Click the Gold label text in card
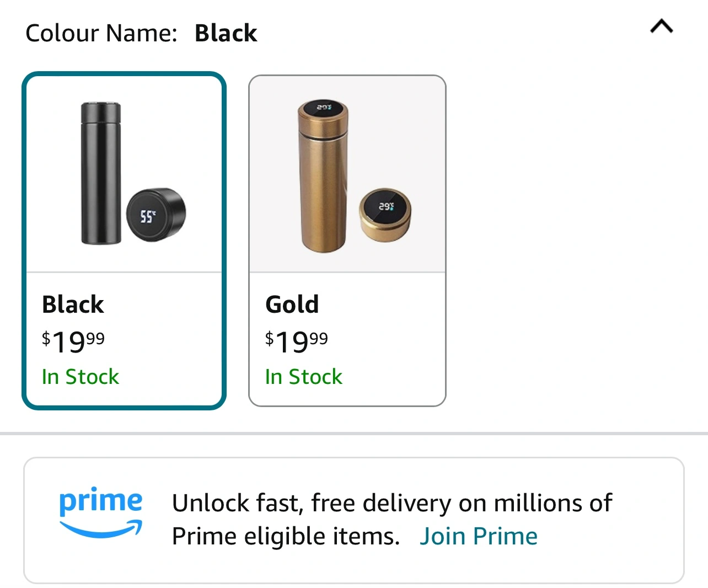The height and width of the screenshot is (588, 708). pyautogui.click(x=292, y=304)
